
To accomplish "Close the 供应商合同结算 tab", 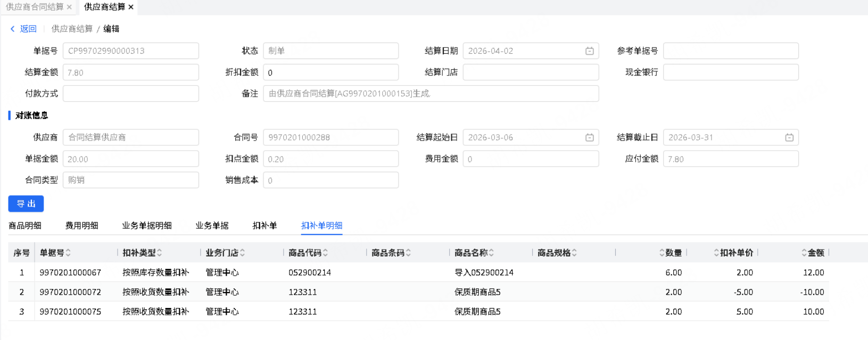I will pos(69,7).
